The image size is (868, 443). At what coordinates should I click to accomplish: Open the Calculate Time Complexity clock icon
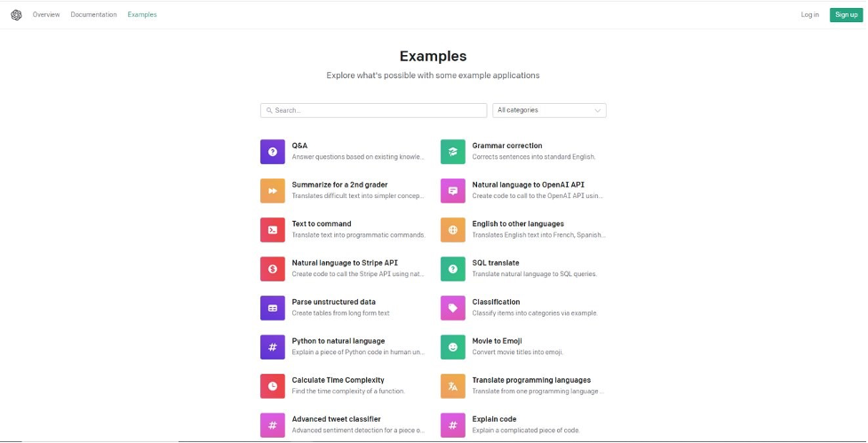pos(273,386)
